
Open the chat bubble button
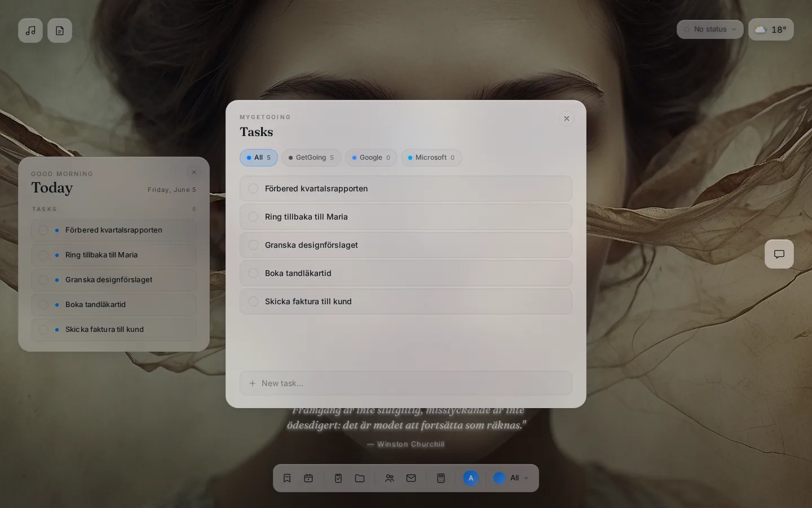[779, 254]
